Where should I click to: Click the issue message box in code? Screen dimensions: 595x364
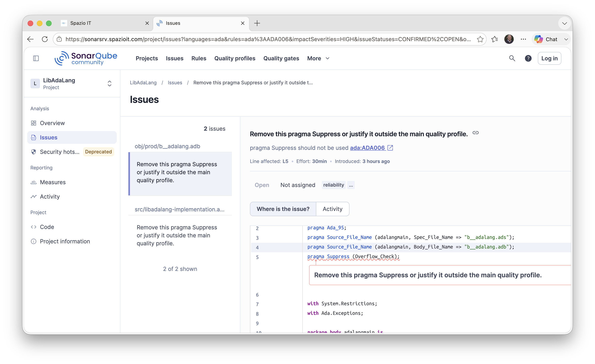coord(440,275)
